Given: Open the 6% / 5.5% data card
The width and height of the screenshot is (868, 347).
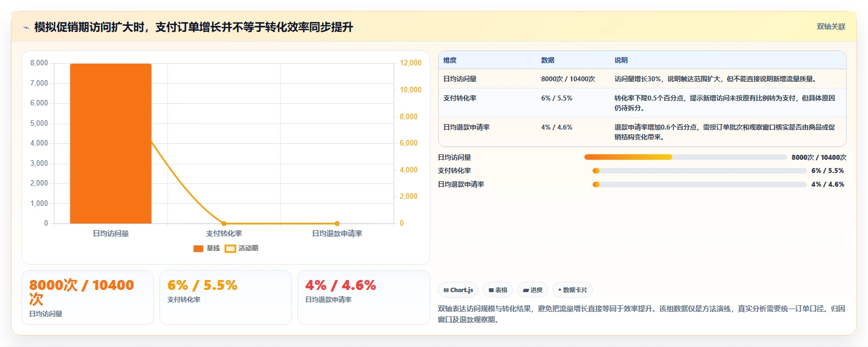Looking at the screenshot, I should [225, 298].
